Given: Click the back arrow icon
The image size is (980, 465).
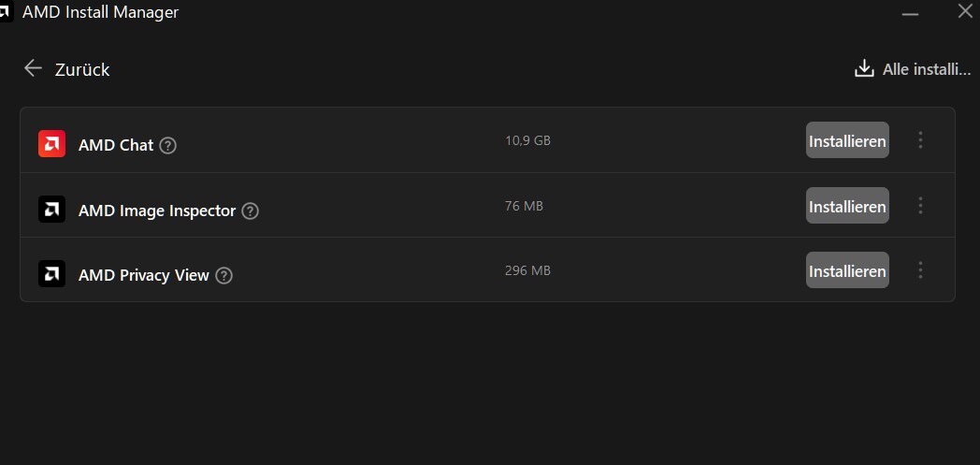Looking at the screenshot, I should pyautogui.click(x=34, y=68).
